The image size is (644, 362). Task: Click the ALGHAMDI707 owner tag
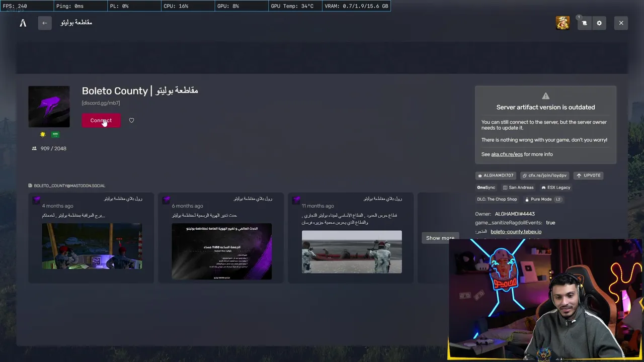(496, 175)
